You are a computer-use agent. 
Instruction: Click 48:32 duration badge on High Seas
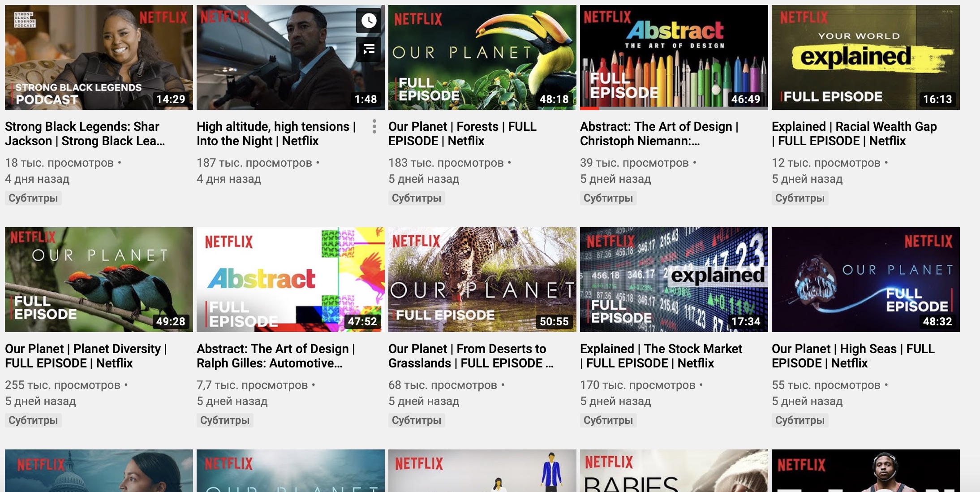[x=937, y=321]
